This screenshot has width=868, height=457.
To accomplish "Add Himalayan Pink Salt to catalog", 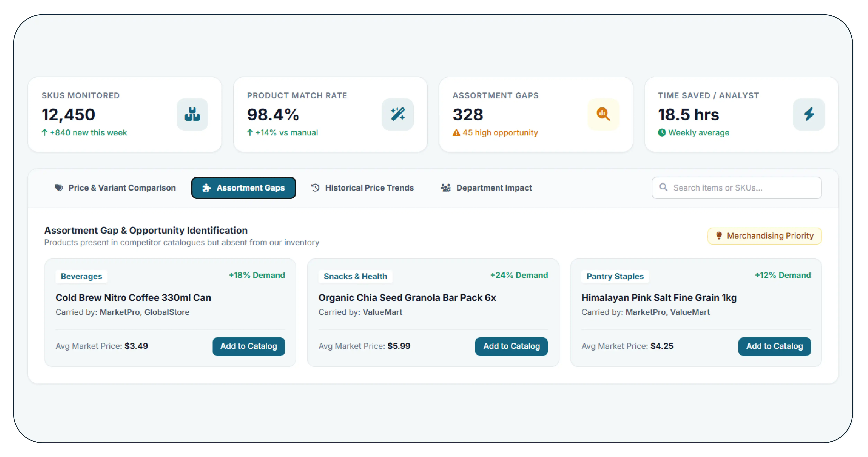I will pyautogui.click(x=774, y=346).
